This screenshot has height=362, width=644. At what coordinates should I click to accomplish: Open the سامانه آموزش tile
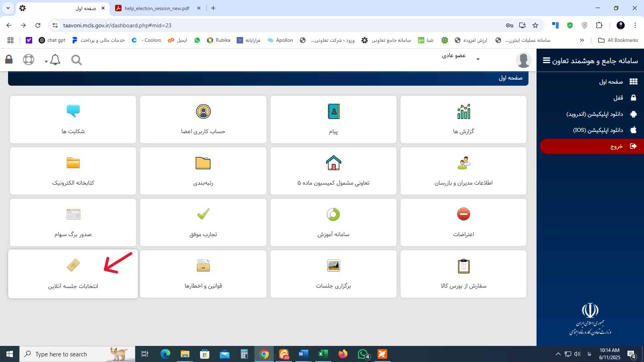[x=333, y=222]
